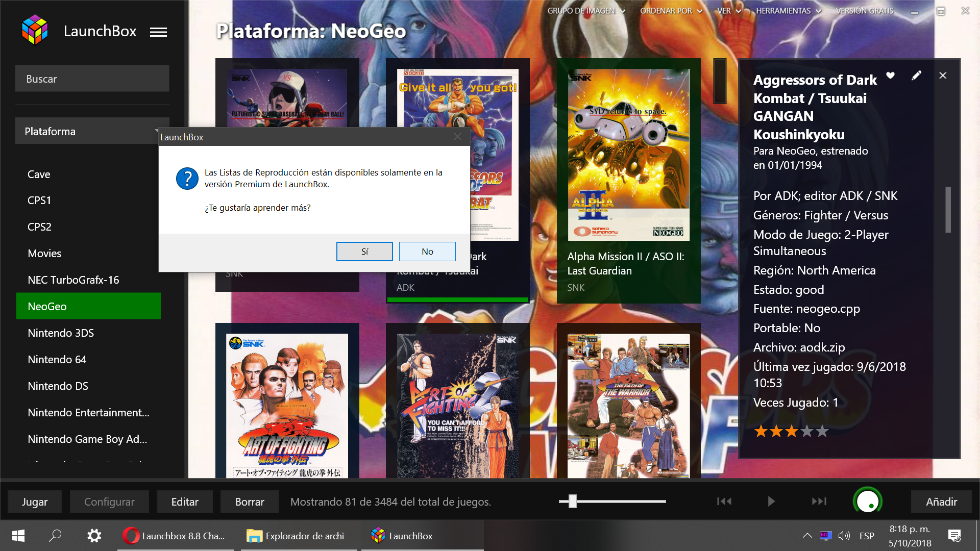
Task: Select Nintendo 64 platform
Action: pyautogui.click(x=88, y=359)
